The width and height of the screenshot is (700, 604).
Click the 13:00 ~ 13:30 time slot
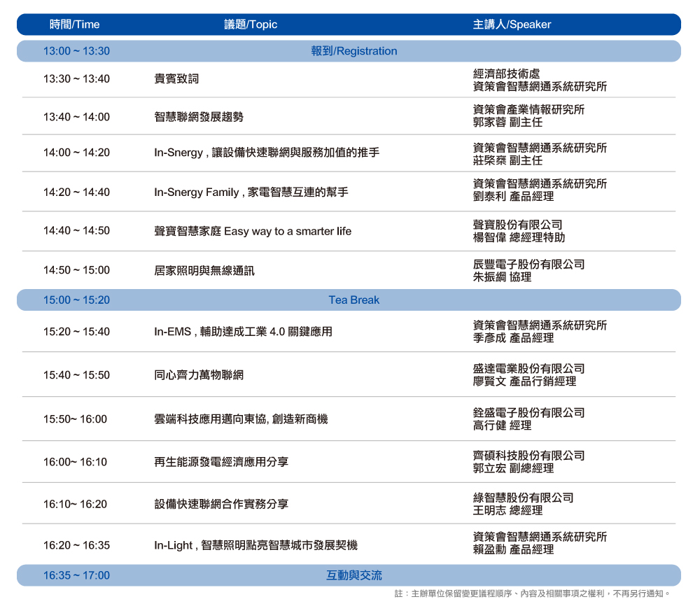[76, 51]
